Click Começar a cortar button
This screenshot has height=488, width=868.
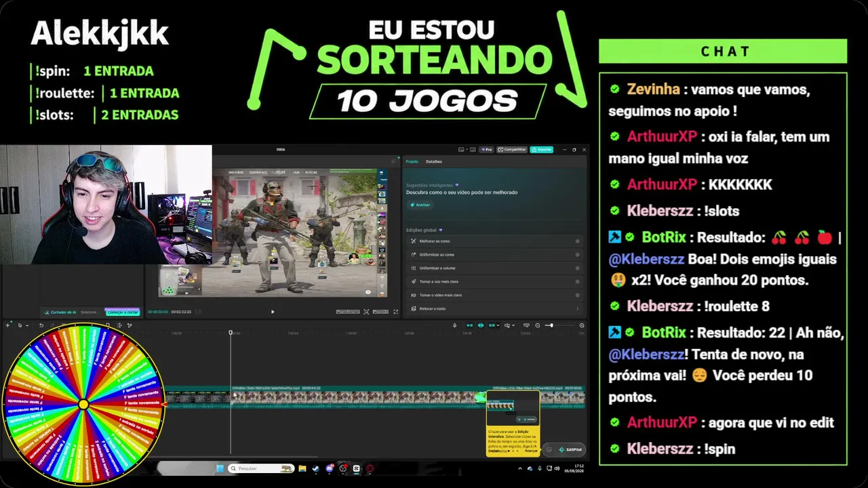tap(122, 312)
